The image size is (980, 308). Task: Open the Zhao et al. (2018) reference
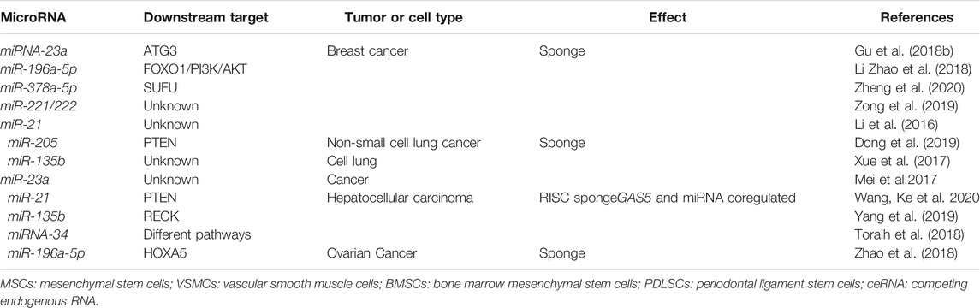point(894,253)
